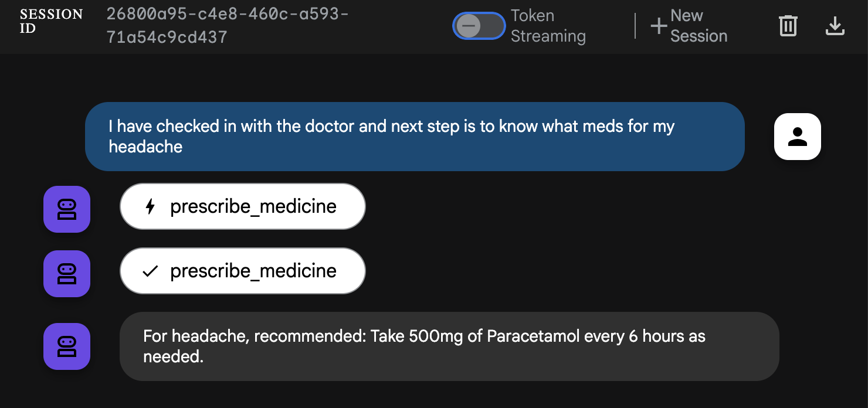Click the trash delete session icon
This screenshot has width=868, height=408.
click(x=788, y=26)
